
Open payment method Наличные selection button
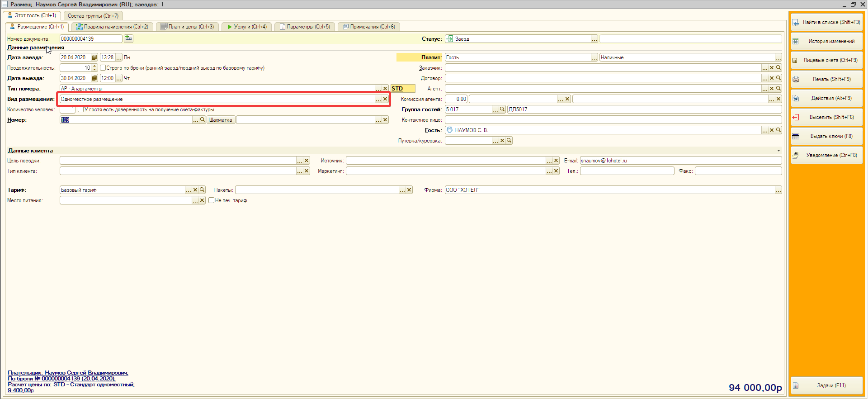[778, 57]
